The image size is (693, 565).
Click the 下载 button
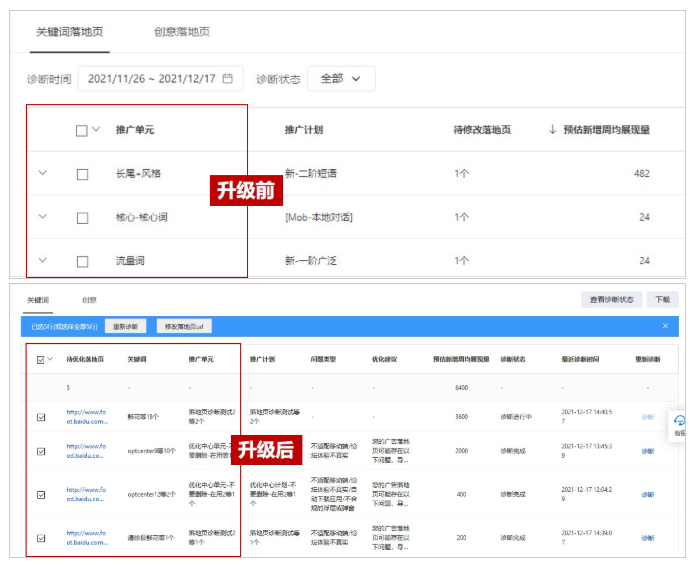point(663,299)
